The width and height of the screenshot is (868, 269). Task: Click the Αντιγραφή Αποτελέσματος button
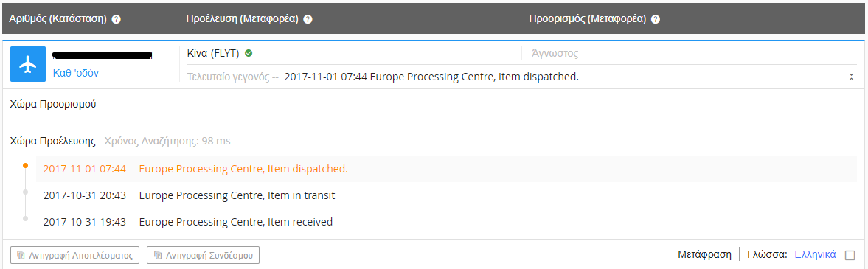pyautogui.click(x=74, y=255)
